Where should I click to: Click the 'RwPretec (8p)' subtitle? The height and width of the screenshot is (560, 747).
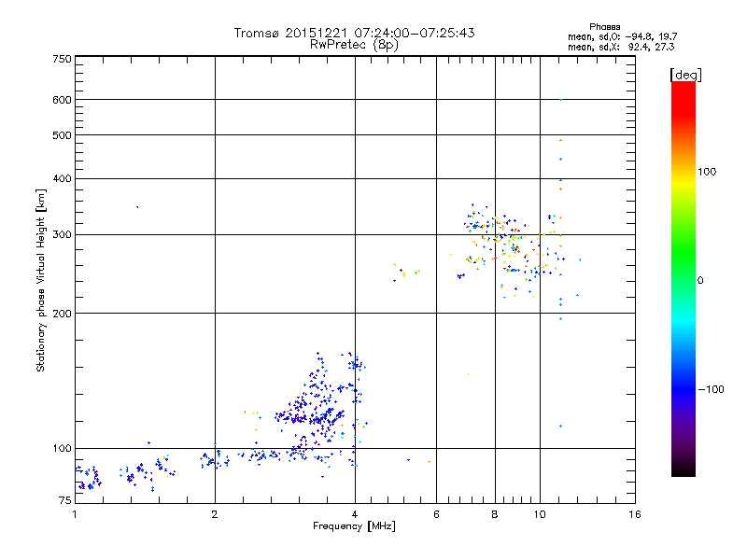pos(354,45)
